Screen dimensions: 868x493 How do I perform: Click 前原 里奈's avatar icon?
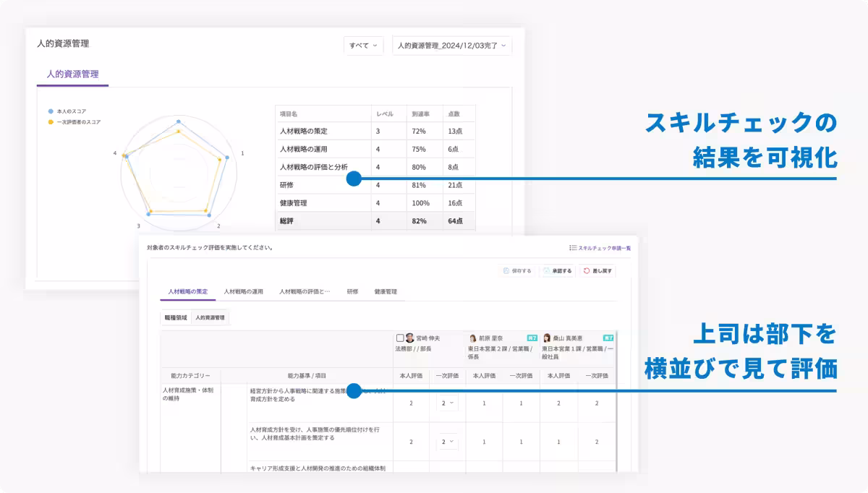473,338
